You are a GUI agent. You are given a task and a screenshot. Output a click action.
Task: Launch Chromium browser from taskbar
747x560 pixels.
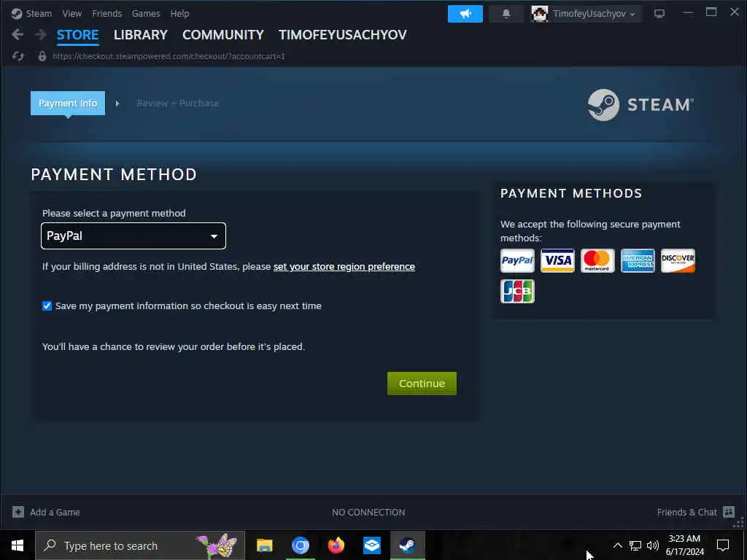tap(300, 545)
